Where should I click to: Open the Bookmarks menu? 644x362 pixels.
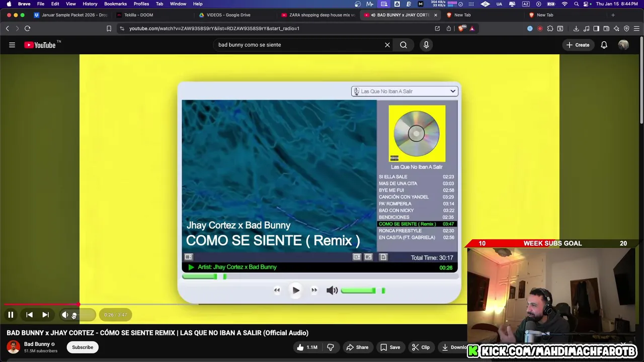[x=115, y=4]
